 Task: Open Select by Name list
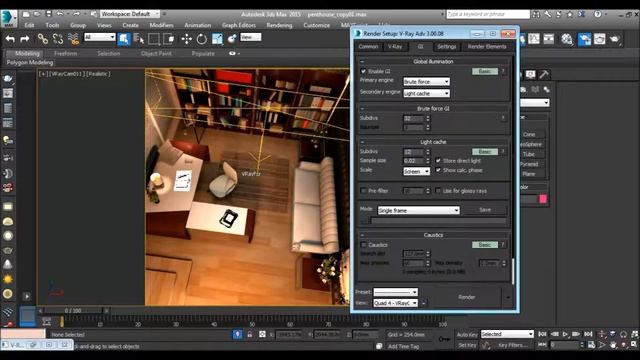pyautogui.click(x=139, y=39)
